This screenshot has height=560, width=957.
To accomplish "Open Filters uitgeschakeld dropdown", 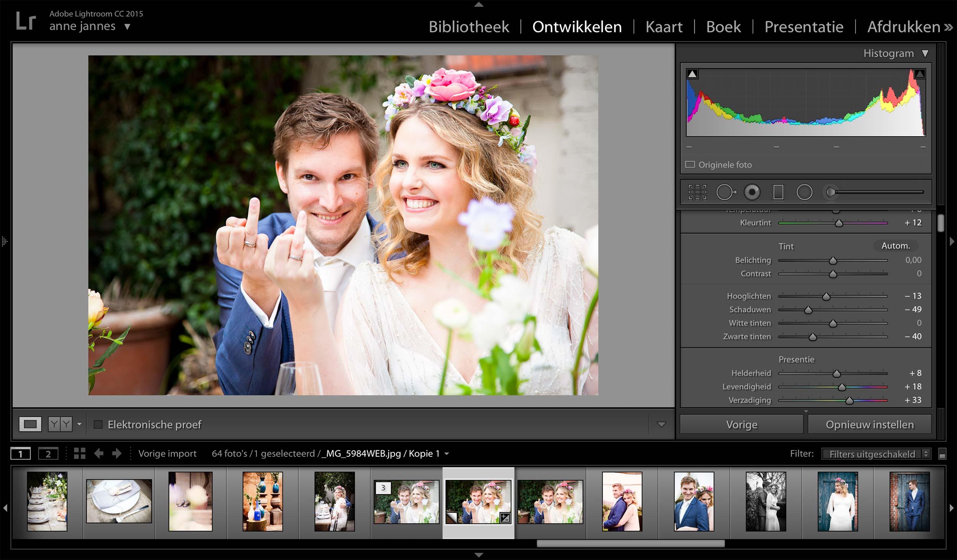I will coord(876,454).
